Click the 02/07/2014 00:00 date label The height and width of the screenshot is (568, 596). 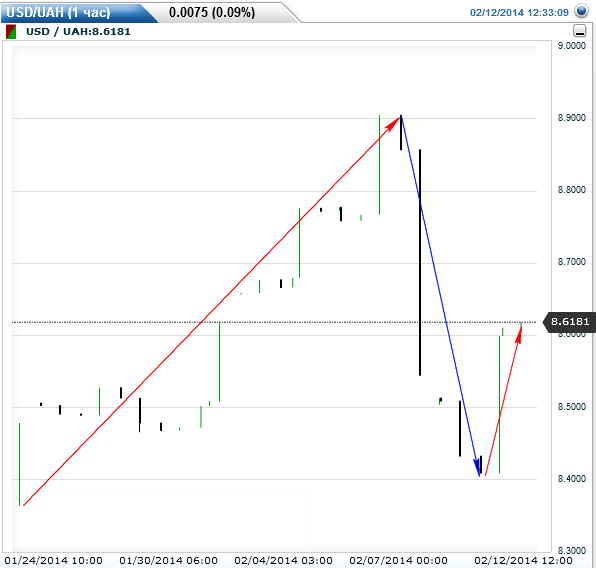398,560
